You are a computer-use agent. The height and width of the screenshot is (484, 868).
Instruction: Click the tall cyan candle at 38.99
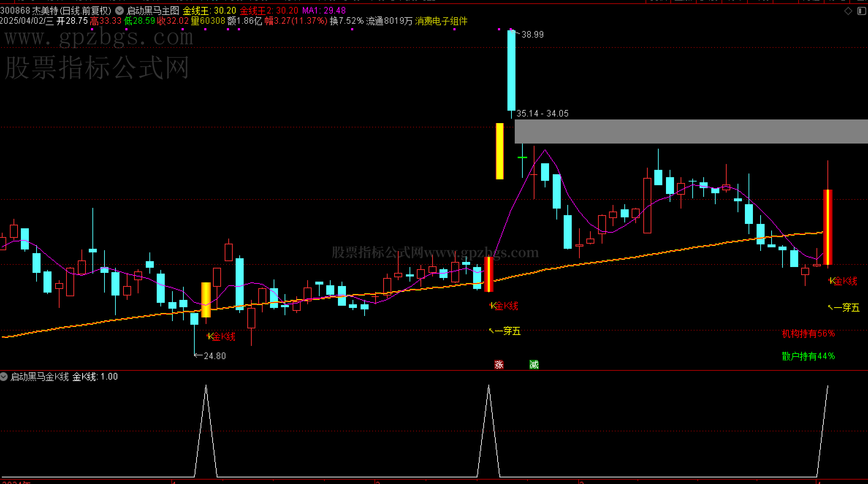click(x=511, y=70)
